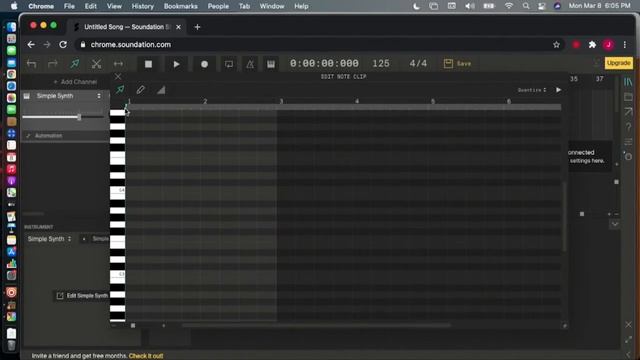Click the Simple Synth channel instrument icon
This screenshot has width=640, height=360.
pos(27,96)
